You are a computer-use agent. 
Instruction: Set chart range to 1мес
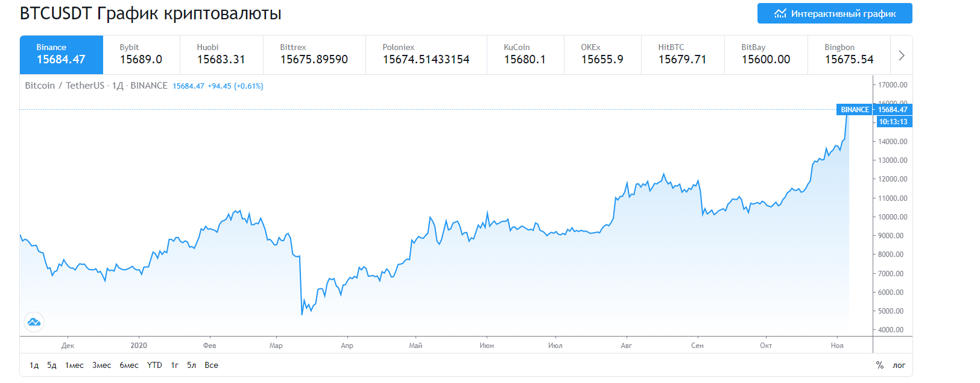(x=75, y=365)
